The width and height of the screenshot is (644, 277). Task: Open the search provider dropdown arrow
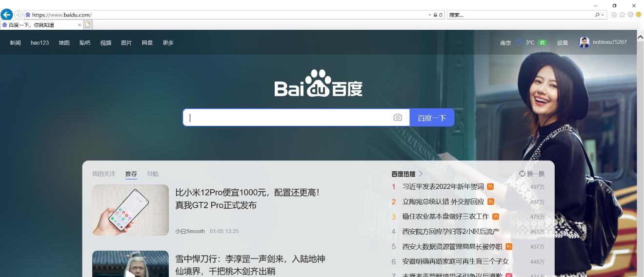[603, 15]
